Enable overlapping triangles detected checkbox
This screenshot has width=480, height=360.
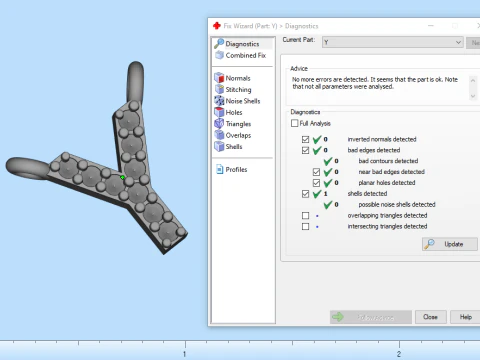(305, 216)
